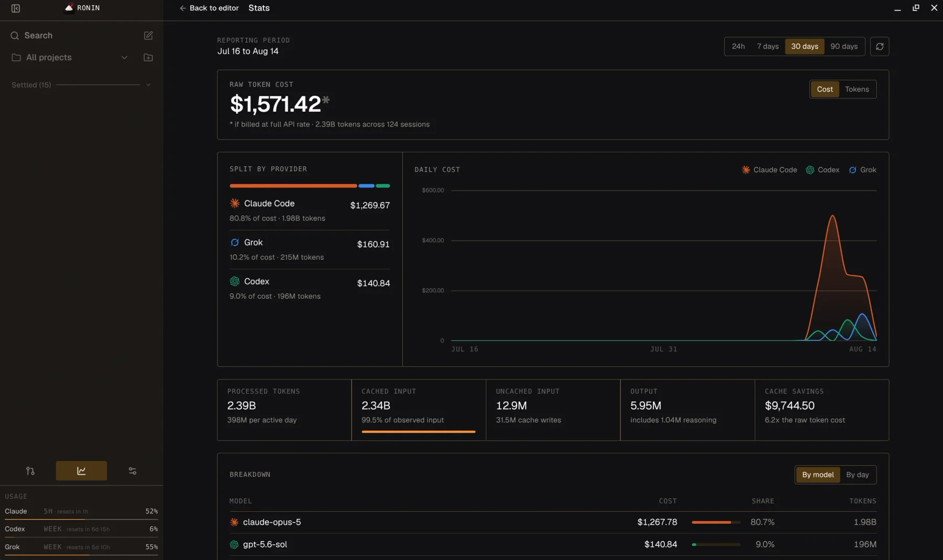The height and width of the screenshot is (560, 943).
Task: Click the provider split color bar
Action: coord(310,186)
